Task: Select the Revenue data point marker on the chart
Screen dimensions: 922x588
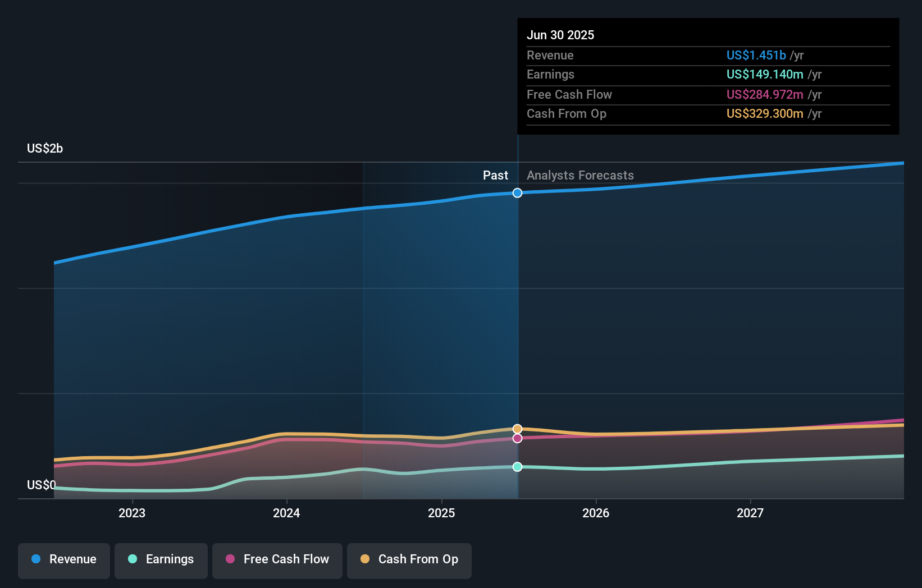Action: [517, 193]
